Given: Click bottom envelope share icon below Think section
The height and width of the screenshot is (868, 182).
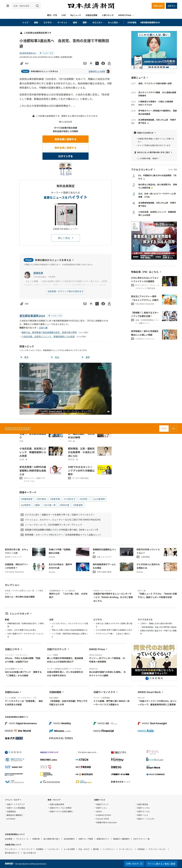Looking at the screenshot, I should click(85, 304).
